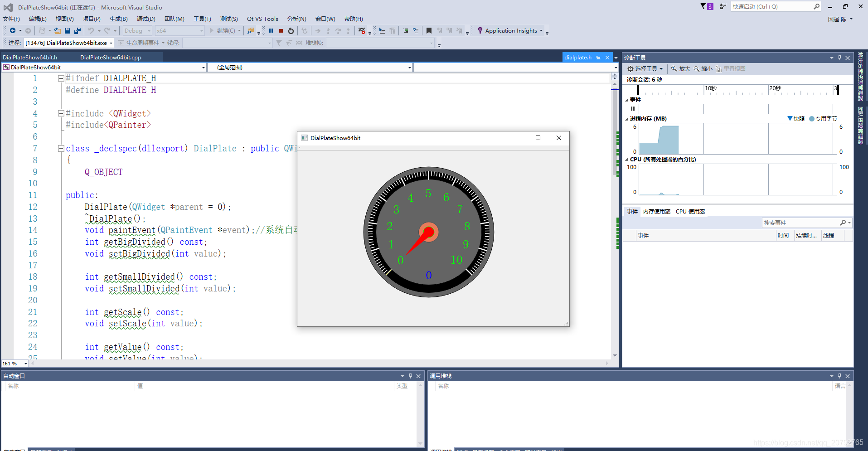Image resolution: width=868 pixels, height=451 pixels.
Task: Click the pin icon on diagnostic tools panel
Action: (839, 58)
